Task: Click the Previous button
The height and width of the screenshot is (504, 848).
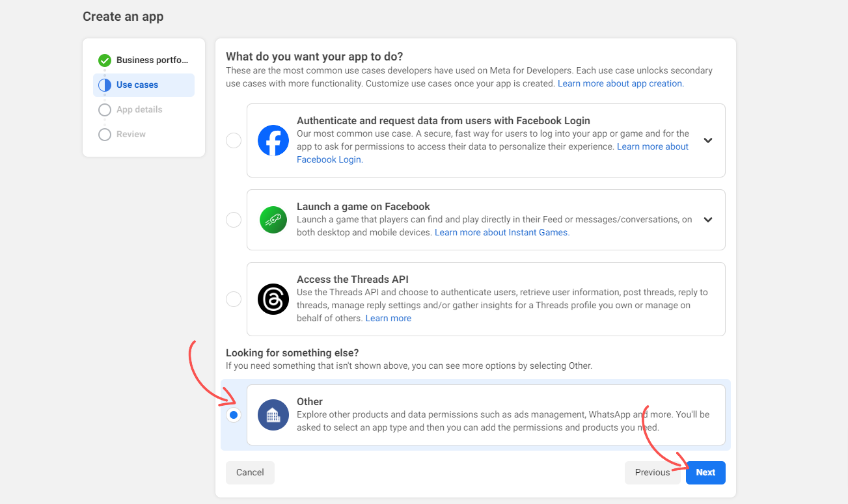Action: pos(653,473)
